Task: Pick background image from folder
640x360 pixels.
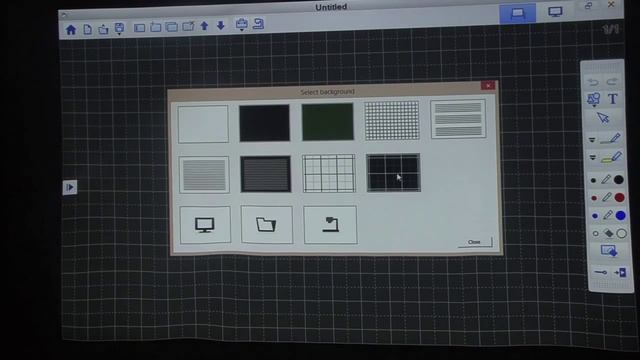Action: (x=267, y=224)
